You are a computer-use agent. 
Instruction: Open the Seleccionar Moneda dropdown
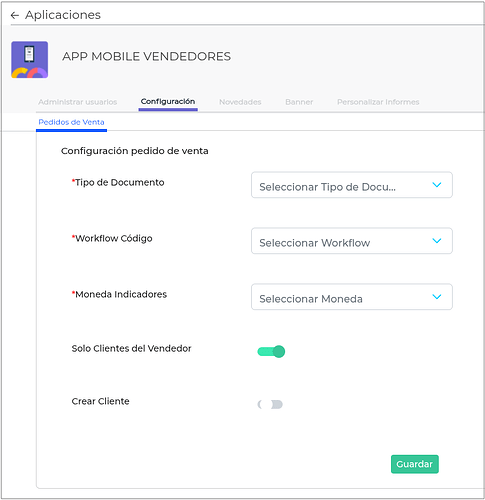pyautogui.click(x=352, y=297)
